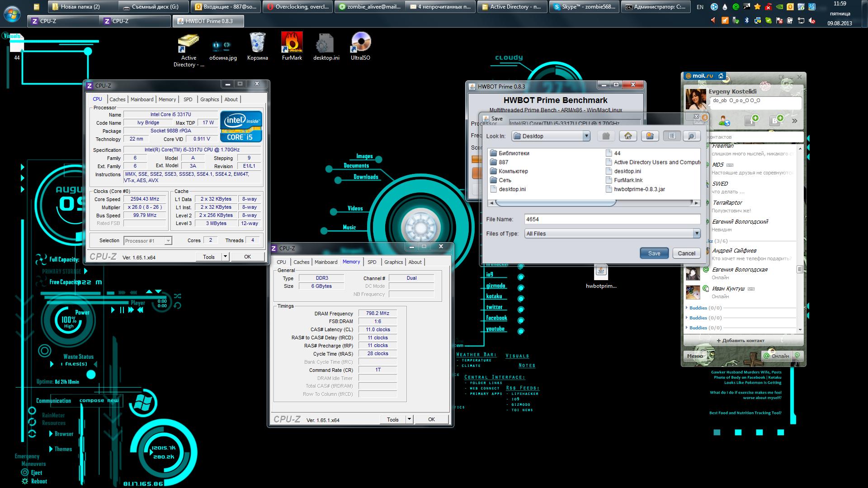
Task: Toggle shuffle icon in Rainmeter Player
Action: [177, 296]
